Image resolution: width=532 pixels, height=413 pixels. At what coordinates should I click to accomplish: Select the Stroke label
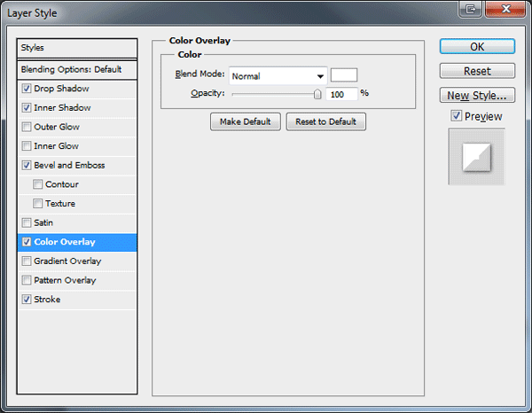47,300
